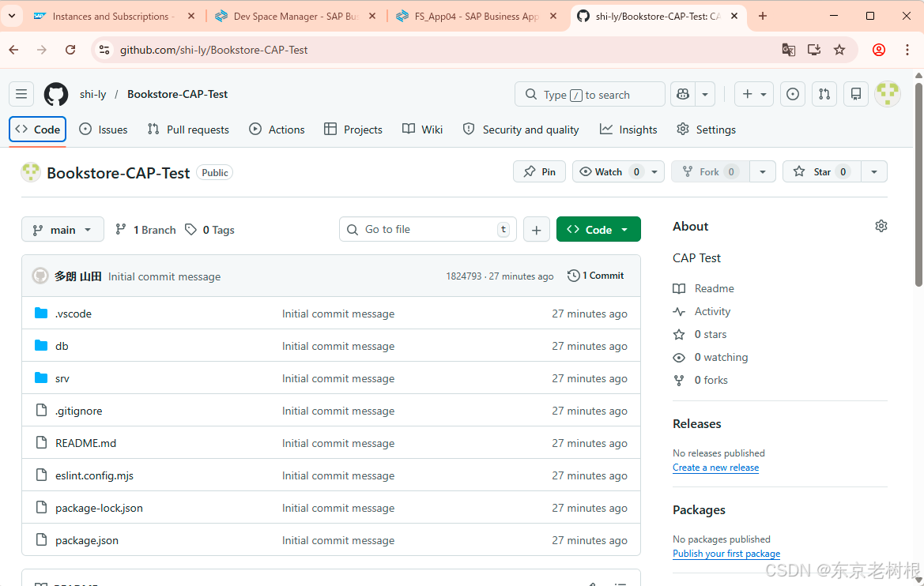Image resolution: width=924 pixels, height=586 pixels.
Task: Open the shi-ly owner link
Action: pos(93,94)
